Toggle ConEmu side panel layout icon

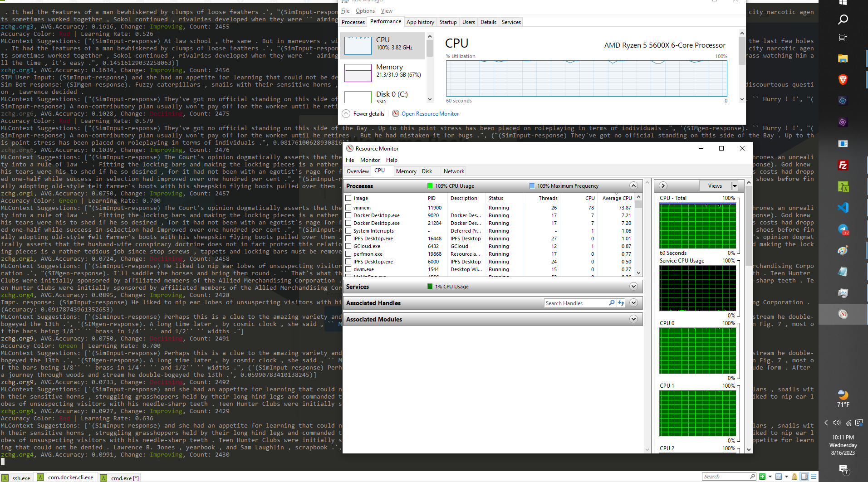[804, 477]
